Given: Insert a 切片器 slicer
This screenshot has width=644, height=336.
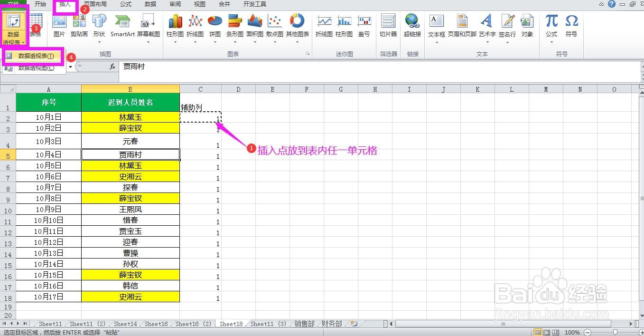Looking at the screenshot, I should pyautogui.click(x=388, y=25).
